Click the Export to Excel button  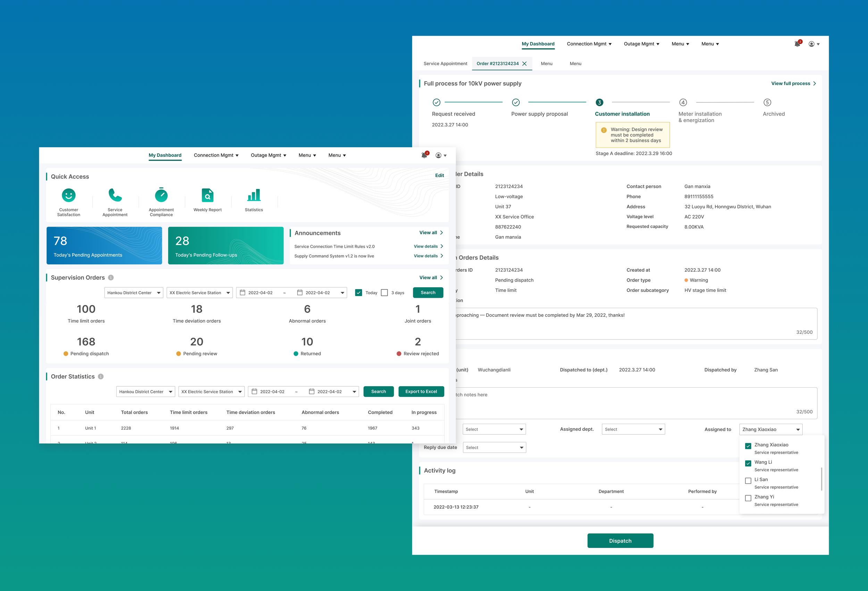421,392
